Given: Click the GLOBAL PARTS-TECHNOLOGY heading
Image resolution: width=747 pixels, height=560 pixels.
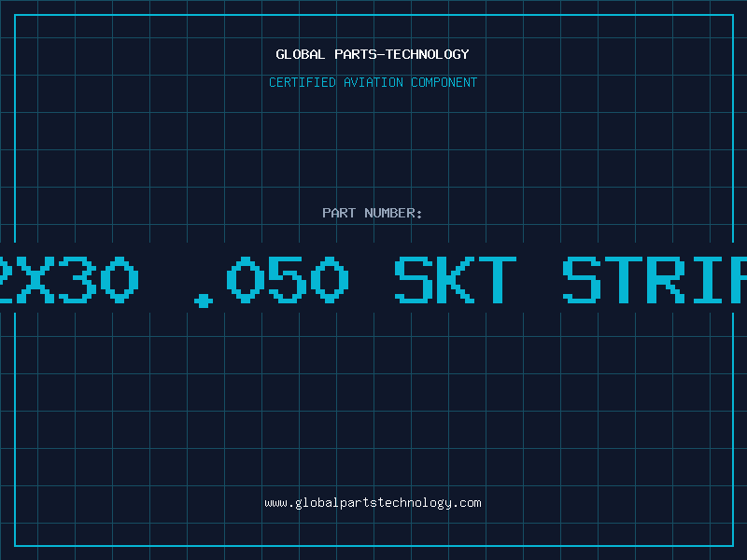Looking at the screenshot, I should pos(373,54).
